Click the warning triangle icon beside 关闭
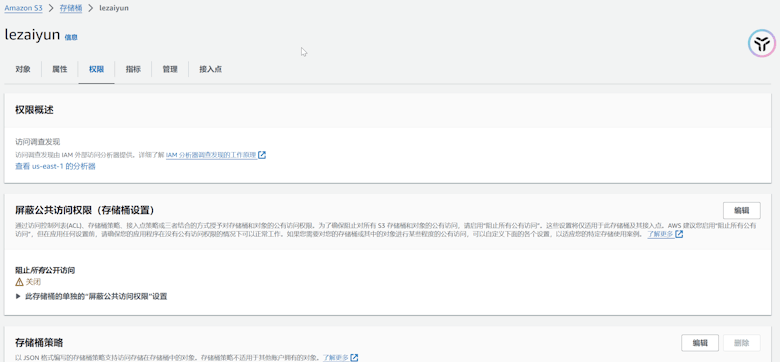The image size is (780, 362). click(x=19, y=282)
